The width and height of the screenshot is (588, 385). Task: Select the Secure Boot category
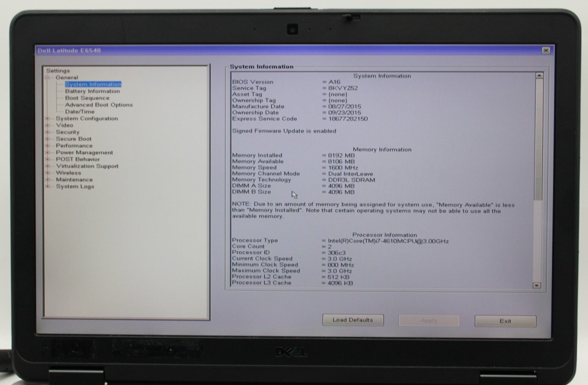(x=74, y=139)
